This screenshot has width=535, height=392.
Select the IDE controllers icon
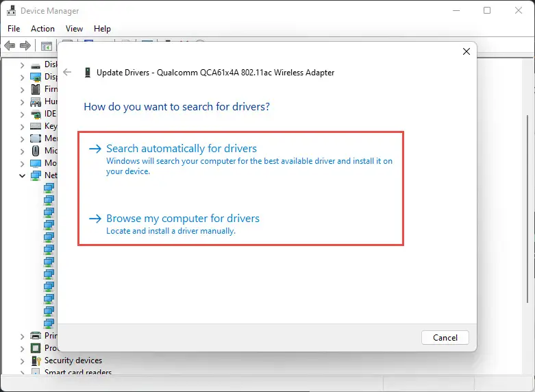pyautogui.click(x=36, y=114)
